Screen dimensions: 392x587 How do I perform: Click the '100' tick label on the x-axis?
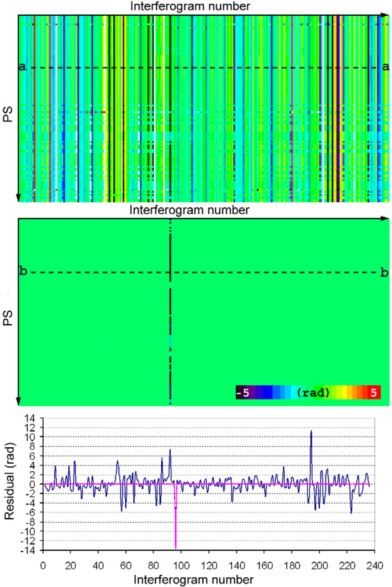181,566
